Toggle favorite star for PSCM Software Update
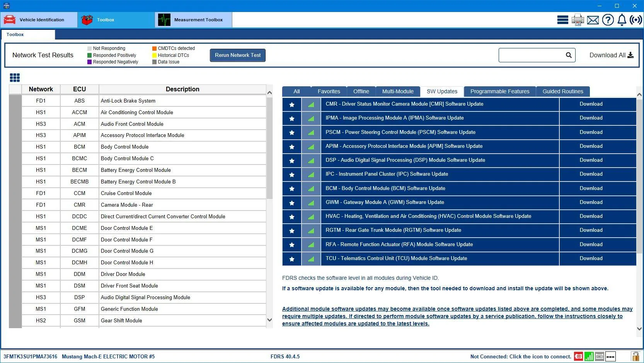Viewport: 644px width, 363px height. [x=292, y=133]
